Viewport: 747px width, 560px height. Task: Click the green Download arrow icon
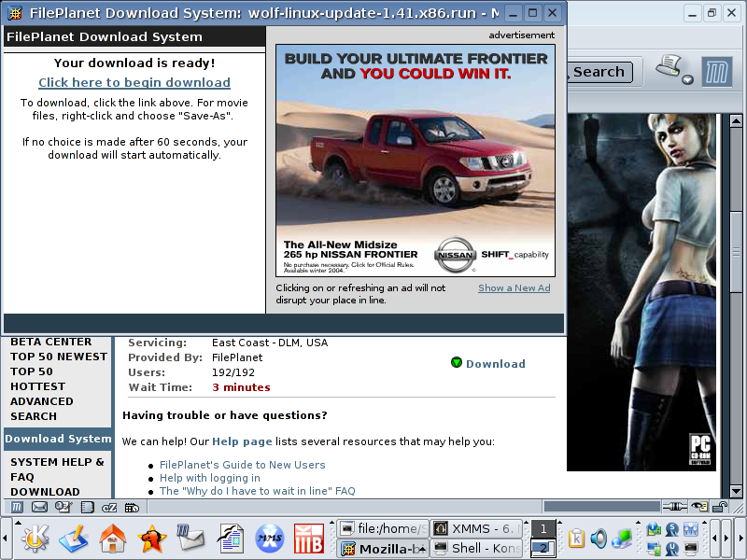[x=457, y=363]
